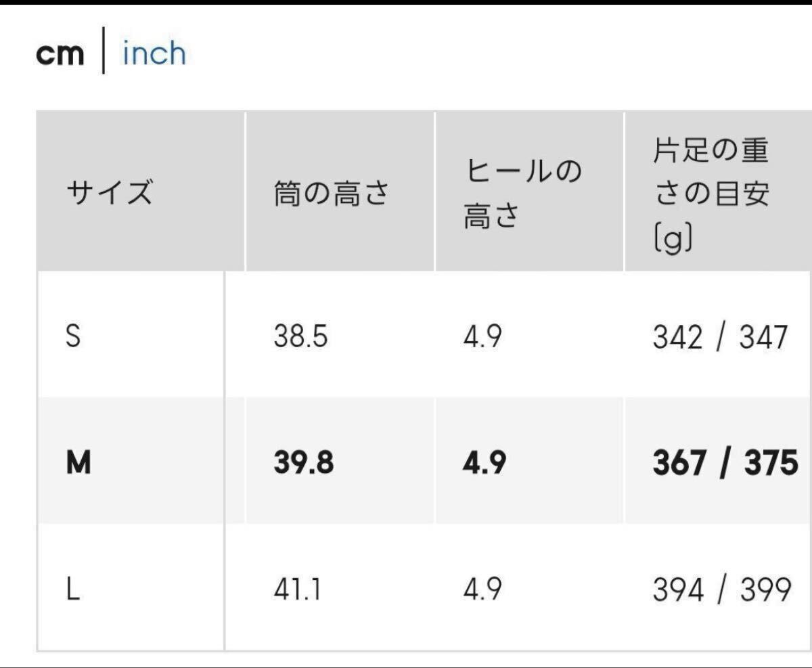Select the L size label

pyautogui.click(x=72, y=590)
